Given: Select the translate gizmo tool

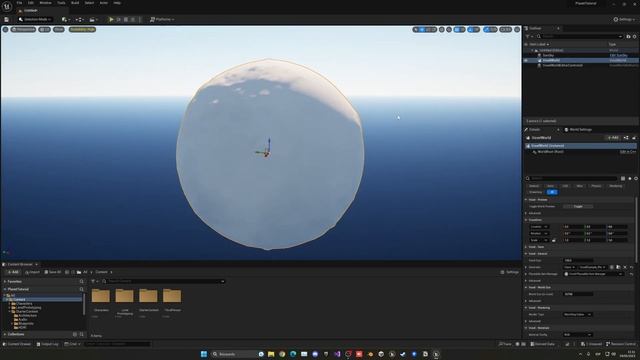Looking at the screenshot, I should point(422,29).
